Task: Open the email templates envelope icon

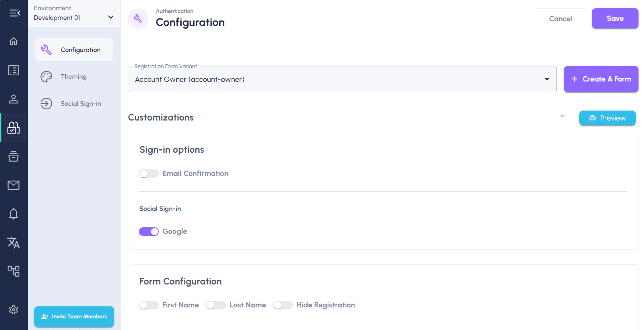Action: 14,185
